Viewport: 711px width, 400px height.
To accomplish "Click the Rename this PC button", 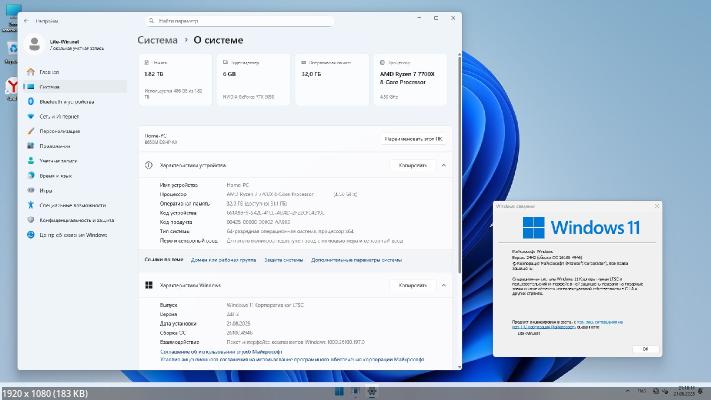I will tap(412, 139).
